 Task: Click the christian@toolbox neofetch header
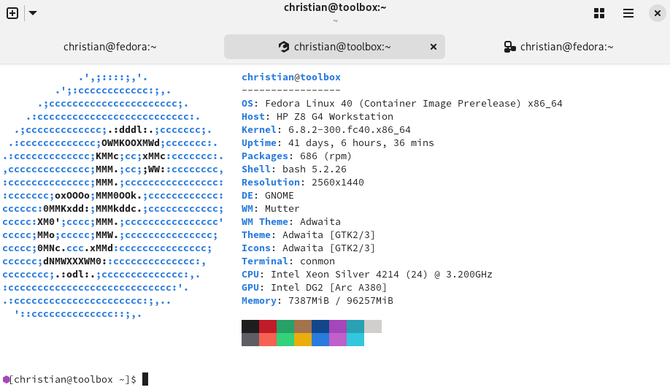[x=291, y=77]
